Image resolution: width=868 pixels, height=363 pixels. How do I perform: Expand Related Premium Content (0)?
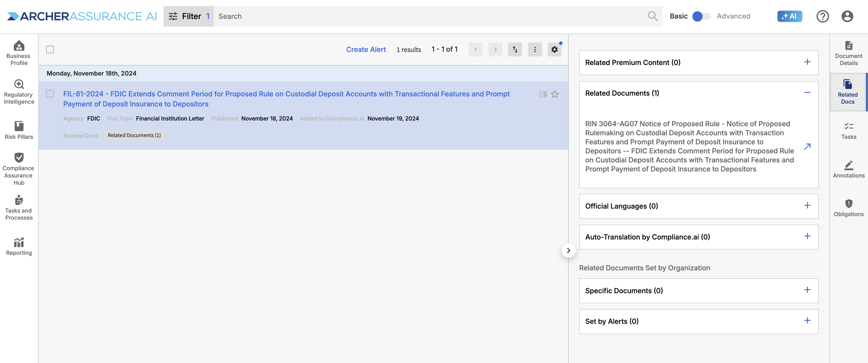[x=807, y=62]
